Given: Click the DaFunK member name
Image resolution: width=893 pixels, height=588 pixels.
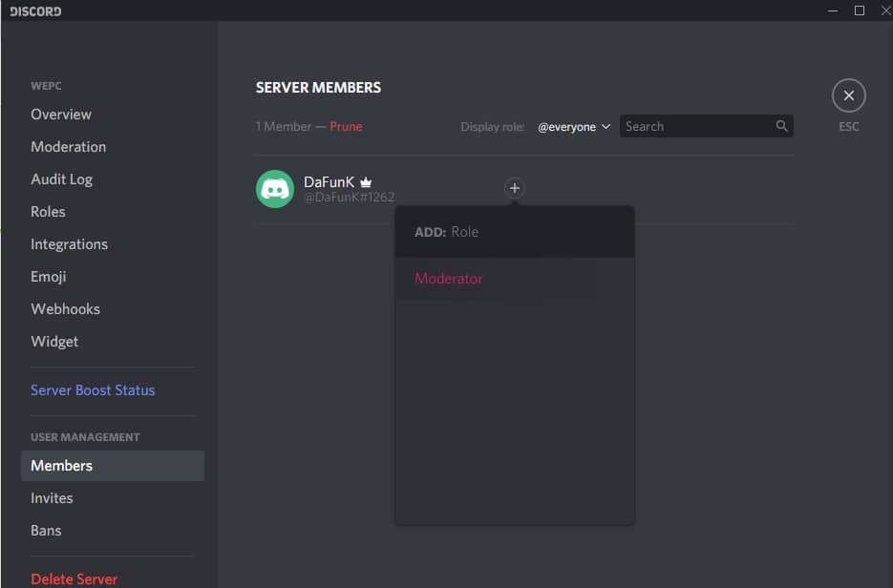Looking at the screenshot, I should coord(330,182).
